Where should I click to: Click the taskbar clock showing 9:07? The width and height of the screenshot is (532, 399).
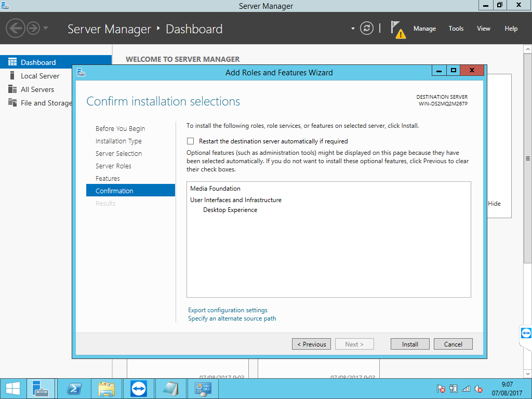point(507,389)
